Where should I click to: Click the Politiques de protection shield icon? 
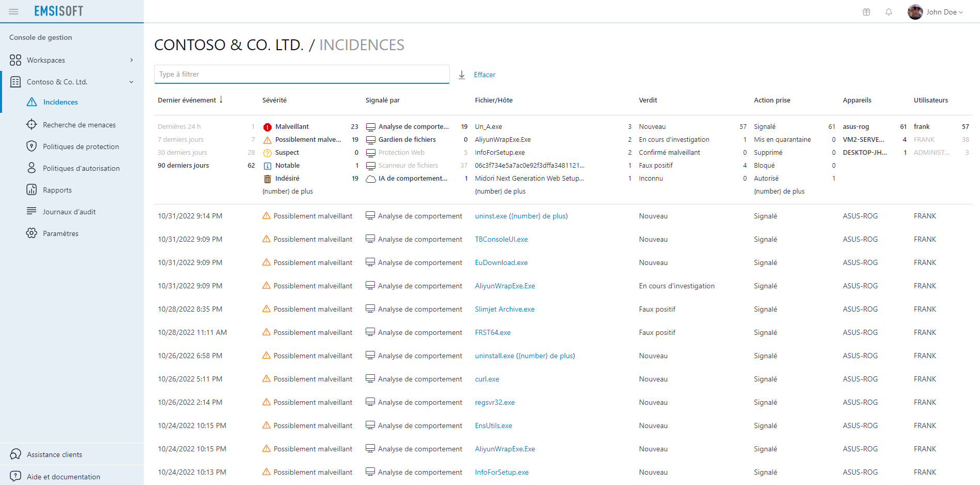tap(32, 146)
